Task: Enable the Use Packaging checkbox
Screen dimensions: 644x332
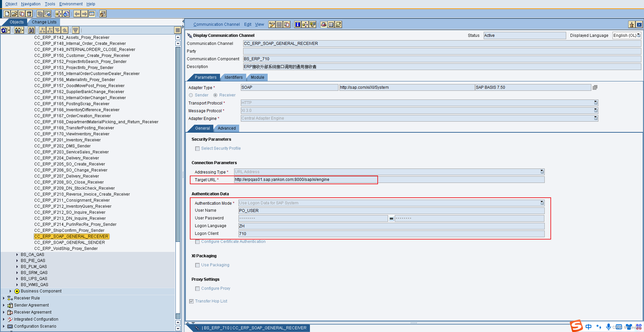Action: 198,265
